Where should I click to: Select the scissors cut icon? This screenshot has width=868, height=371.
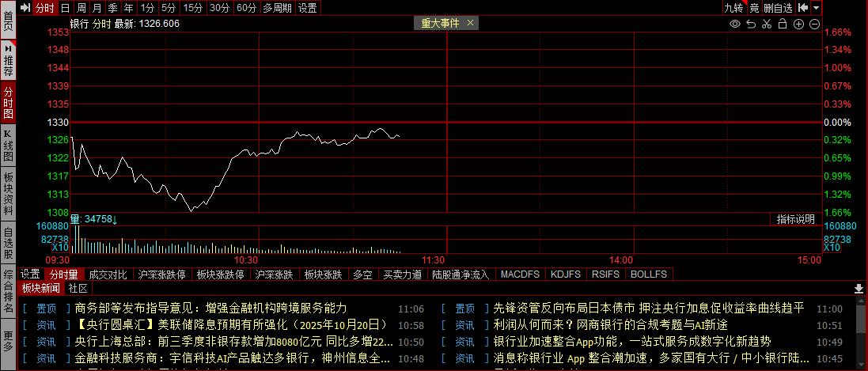[767, 24]
